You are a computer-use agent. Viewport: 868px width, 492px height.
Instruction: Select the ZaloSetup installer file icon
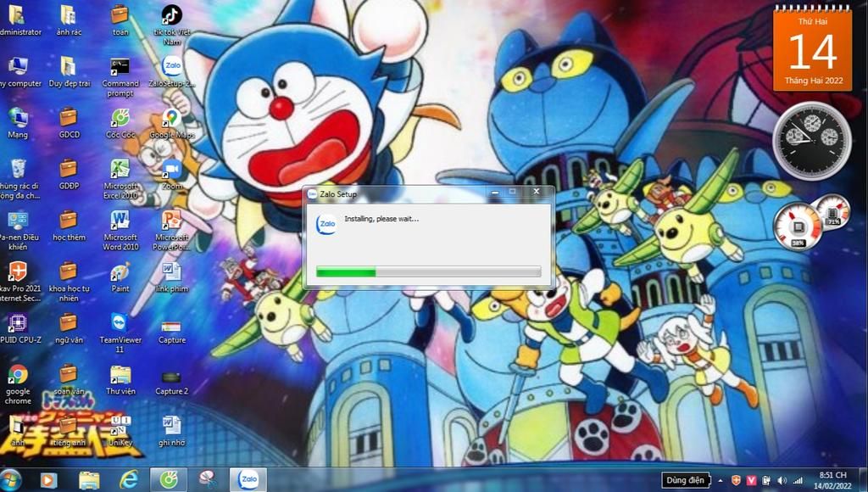(171, 72)
